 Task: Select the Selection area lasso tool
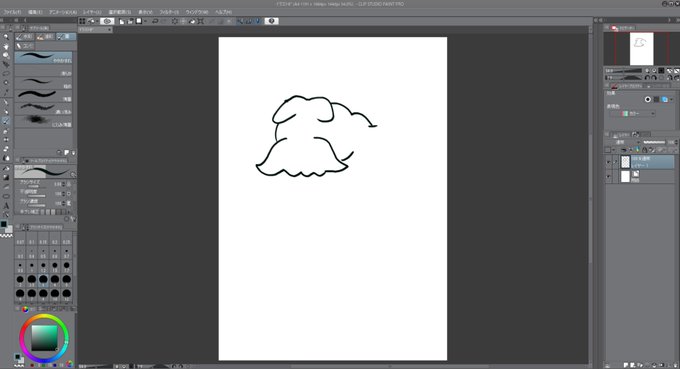[6, 73]
